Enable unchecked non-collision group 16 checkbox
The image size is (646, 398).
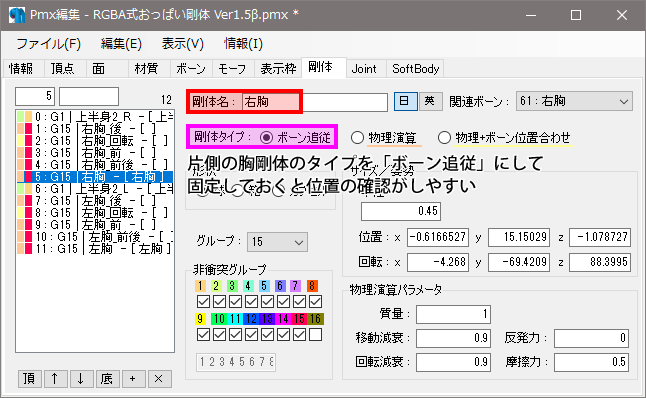[x=316, y=335]
